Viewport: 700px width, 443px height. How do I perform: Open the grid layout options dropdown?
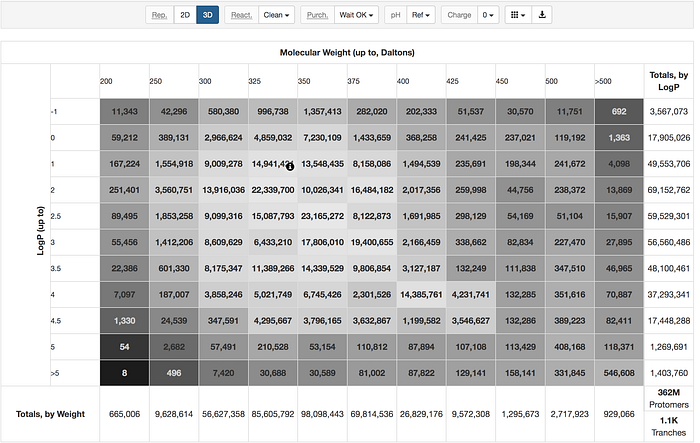coord(518,15)
